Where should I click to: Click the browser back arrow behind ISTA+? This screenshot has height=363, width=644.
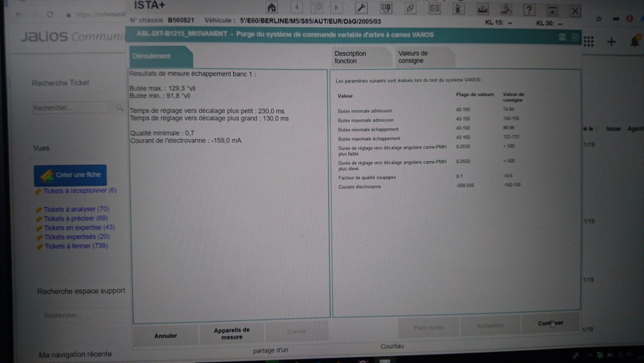pos(19,14)
